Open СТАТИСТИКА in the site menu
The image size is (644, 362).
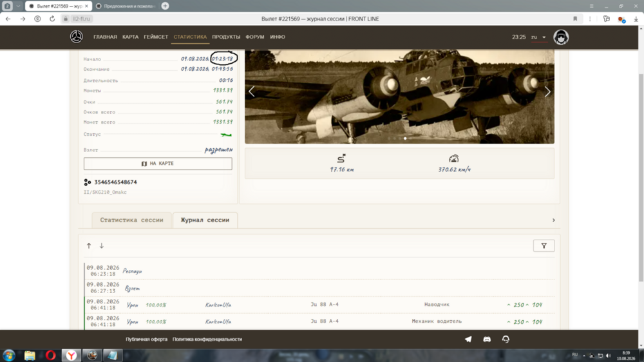[190, 37]
